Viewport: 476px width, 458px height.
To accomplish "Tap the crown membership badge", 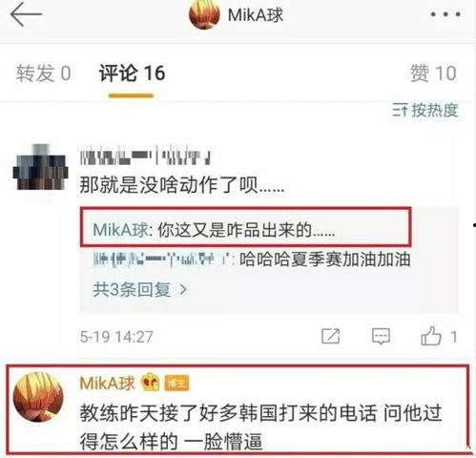I will pyautogui.click(x=150, y=382).
